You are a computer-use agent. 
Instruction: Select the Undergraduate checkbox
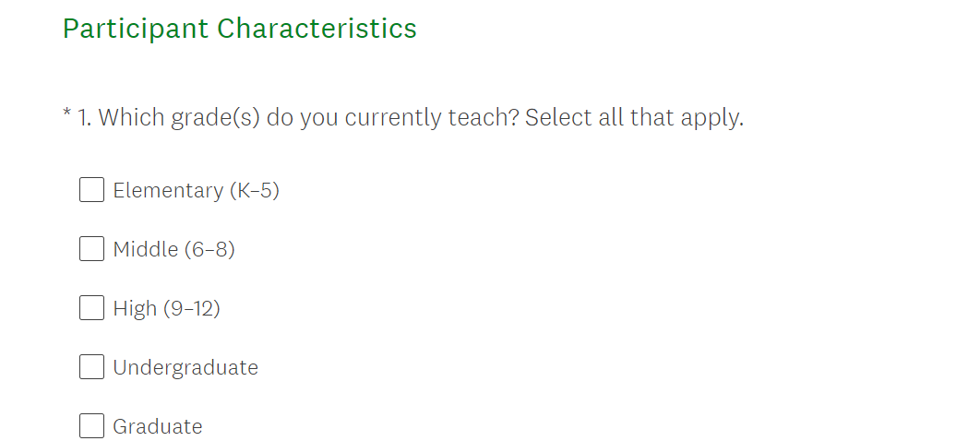point(91,367)
